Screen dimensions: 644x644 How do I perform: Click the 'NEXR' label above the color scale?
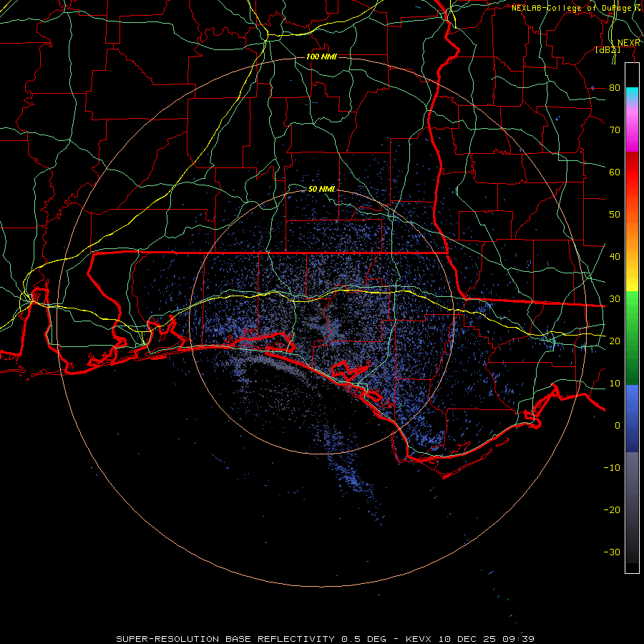629,43
